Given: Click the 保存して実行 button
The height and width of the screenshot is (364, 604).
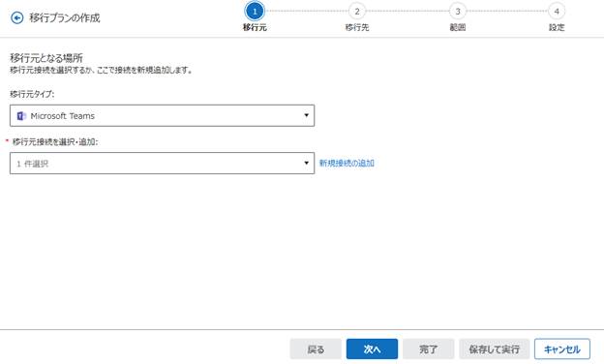Looking at the screenshot, I should (495, 349).
